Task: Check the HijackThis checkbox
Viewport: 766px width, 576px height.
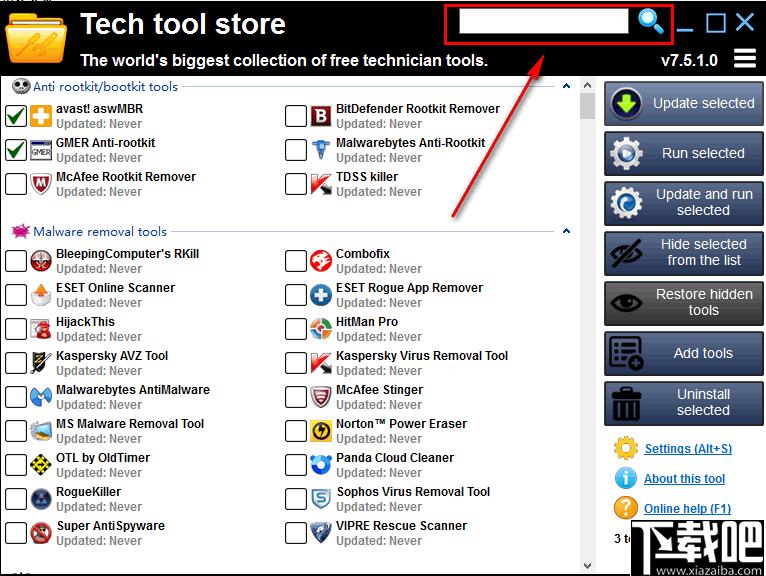Action: (16, 329)
